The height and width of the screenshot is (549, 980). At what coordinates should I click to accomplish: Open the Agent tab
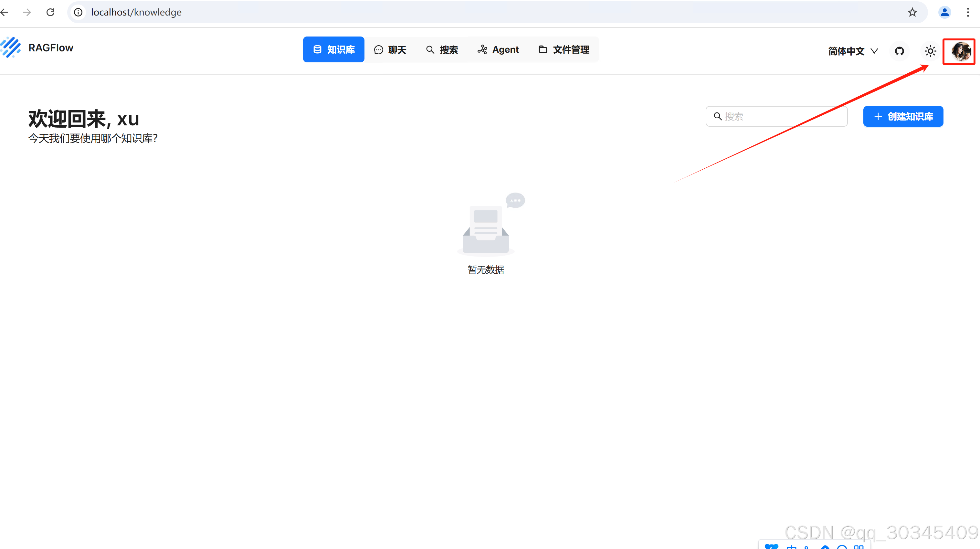click(498, 50)
